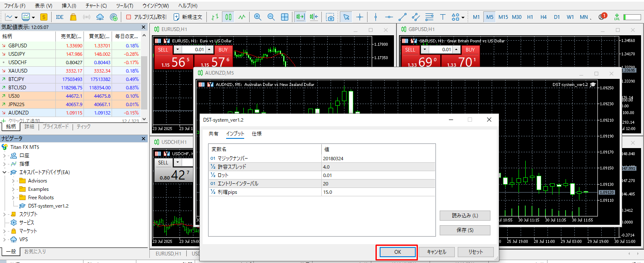Open the chart template dropdown arrow
Image resolution: width=644 pixels, height=263 pixels.
(x=33, y=17)
